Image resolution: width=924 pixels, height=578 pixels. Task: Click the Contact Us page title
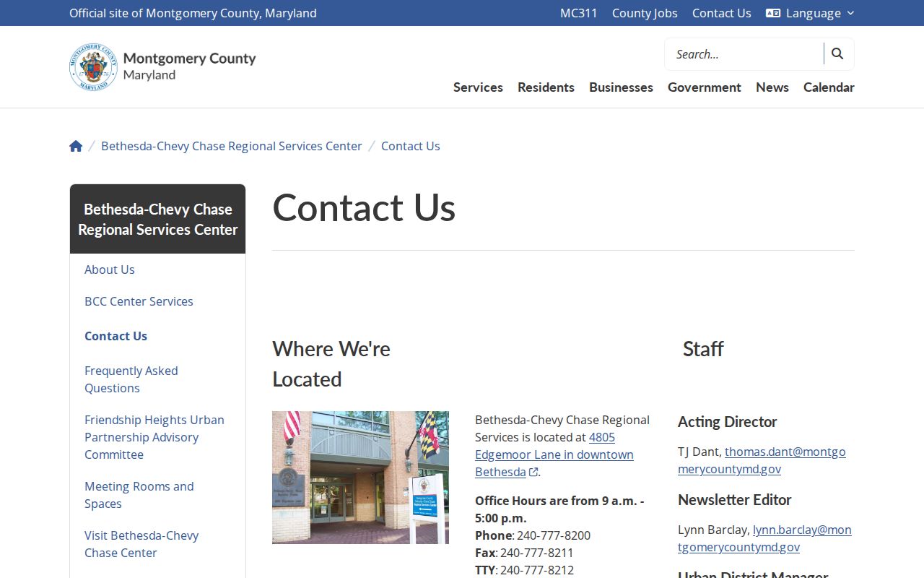[364, 207]
